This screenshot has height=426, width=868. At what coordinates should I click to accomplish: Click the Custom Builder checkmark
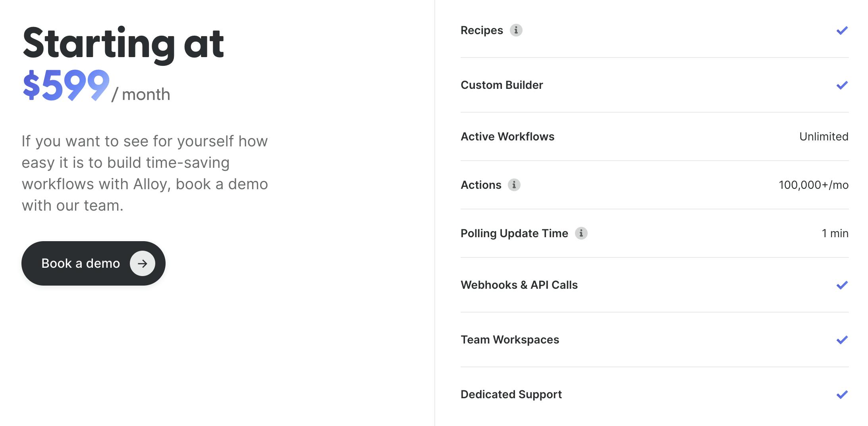[842, 85]
